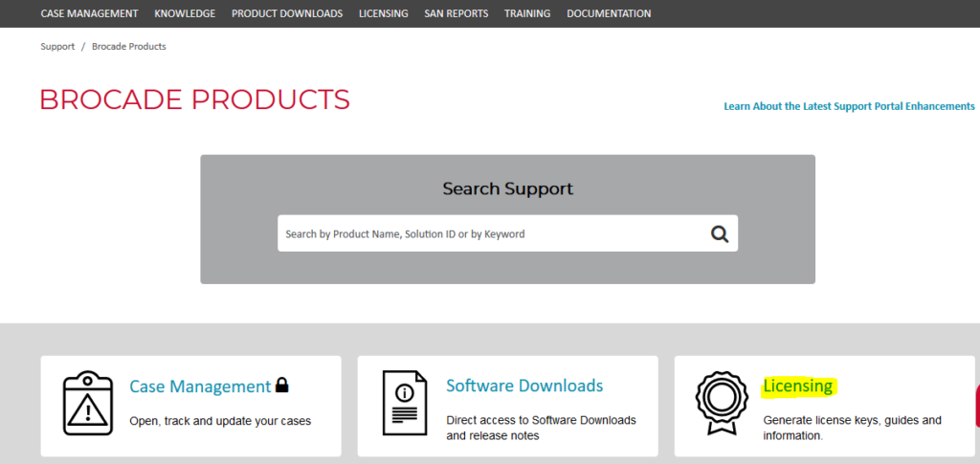
Task: Click the magnifying glass search icon
Action: pyautogui.click(x=720, y=234)
